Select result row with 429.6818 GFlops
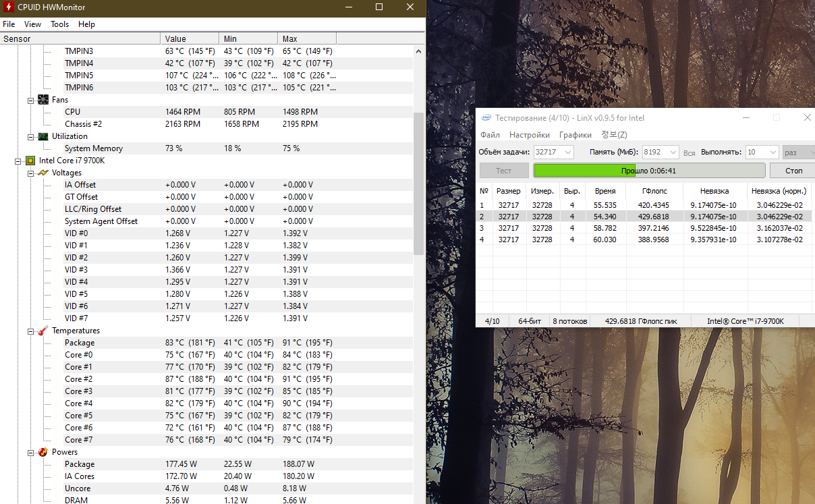 (x=644, y=217)
